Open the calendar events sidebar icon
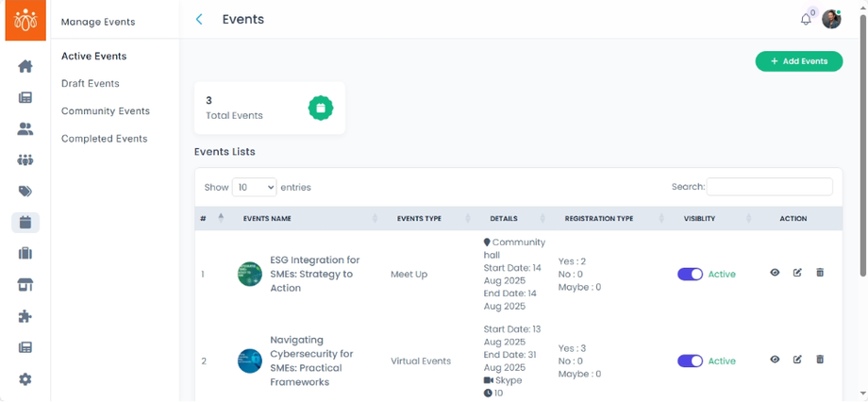868x402 pixels. coord(25,223)
